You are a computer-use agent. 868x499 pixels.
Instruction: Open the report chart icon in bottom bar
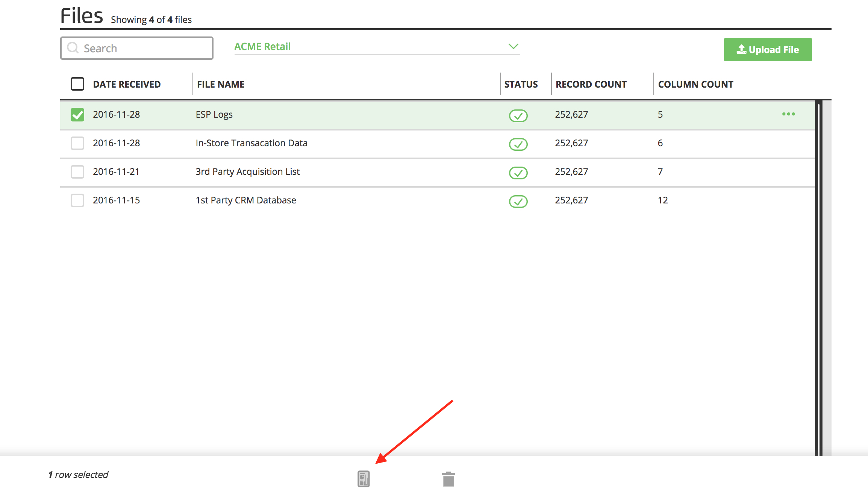(364, 479)
